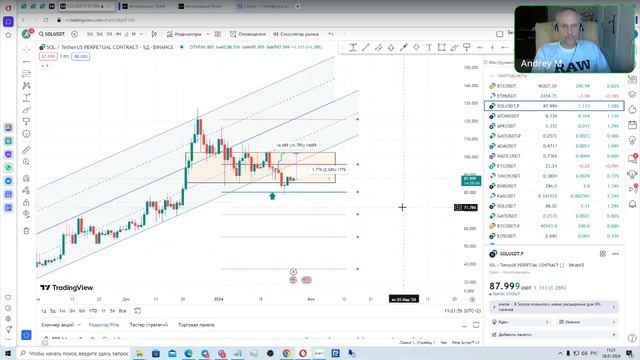This screenshot has width=640, height=360.
Task: Open the three-dots menu beside SOLUSDT.P
Action: [x=616, y=254]
